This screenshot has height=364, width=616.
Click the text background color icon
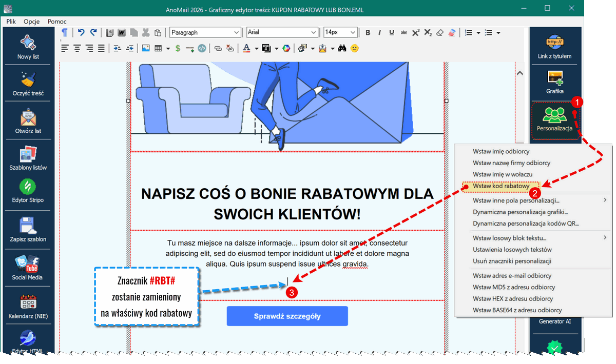click(266, 48)
